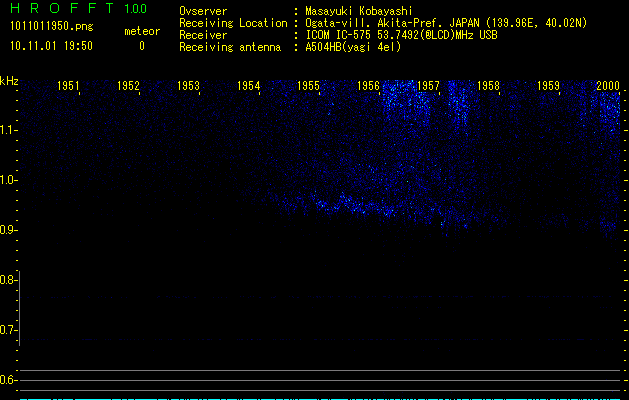Click the date stamp 10.11.01 19:50

[x=51, y=46]
